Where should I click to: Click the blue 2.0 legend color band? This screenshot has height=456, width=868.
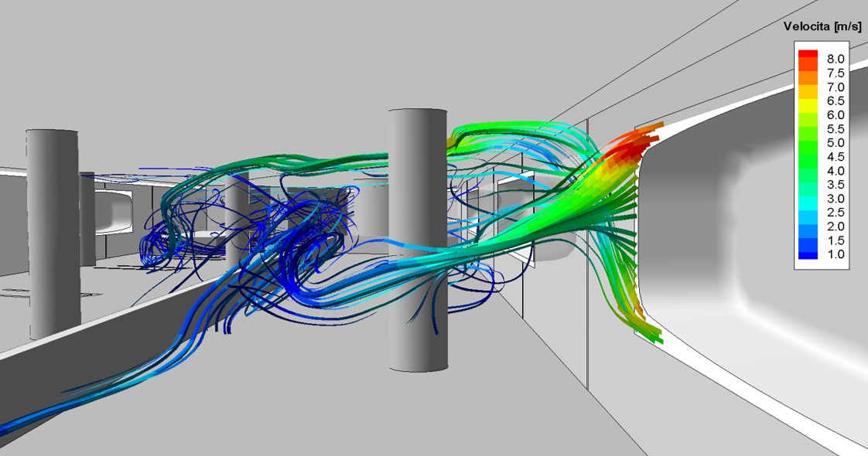808,226
